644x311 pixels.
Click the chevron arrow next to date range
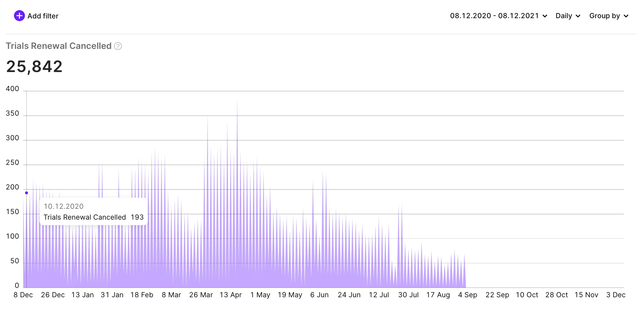[545, 16]
